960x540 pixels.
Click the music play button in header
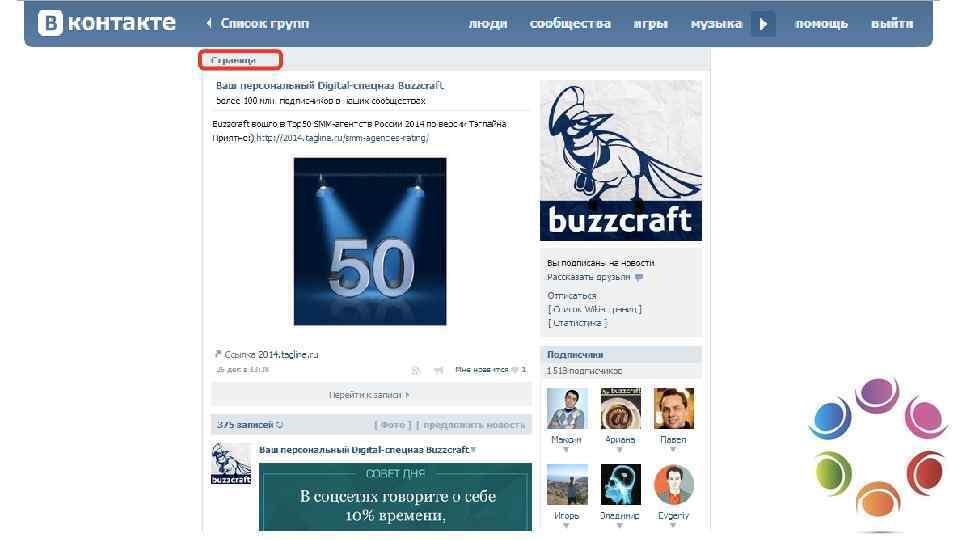click(x=763, y=24)
